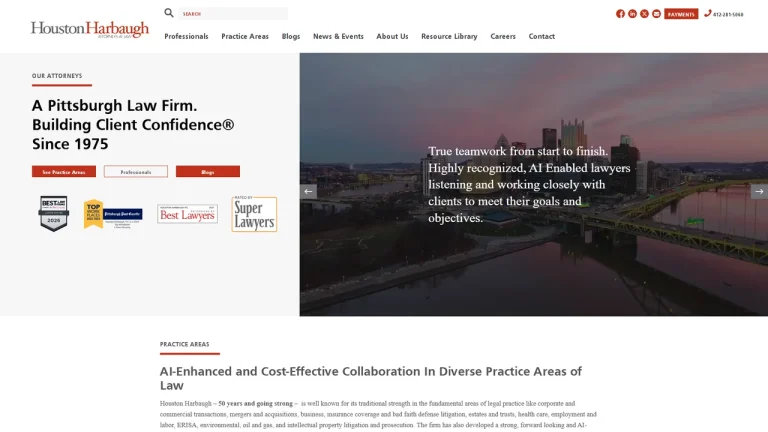Viewport: 768px width, 432px height.
Task: Click the Best Law Firms 2026 badge
Action: coord(54,214)
